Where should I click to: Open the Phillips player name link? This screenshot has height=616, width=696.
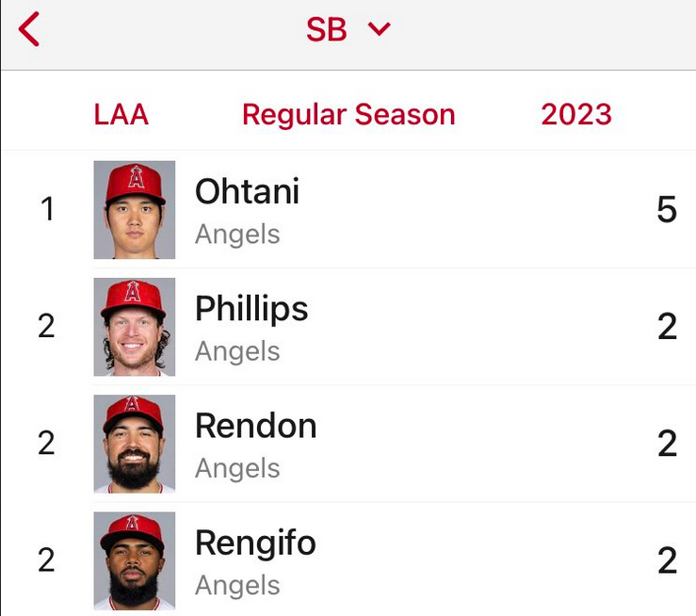251,309
